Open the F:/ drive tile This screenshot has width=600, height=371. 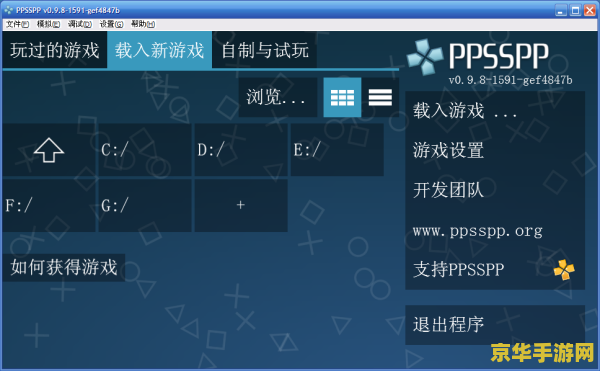pyautogui.click(x=49, y=205)
